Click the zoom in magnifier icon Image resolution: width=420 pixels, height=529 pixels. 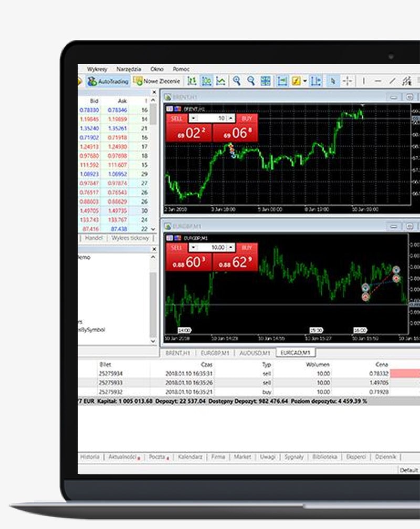[x=237, y=81]
